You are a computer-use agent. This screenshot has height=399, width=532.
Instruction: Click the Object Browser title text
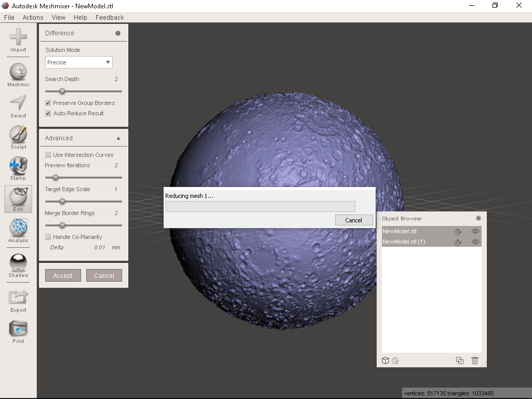402,219
